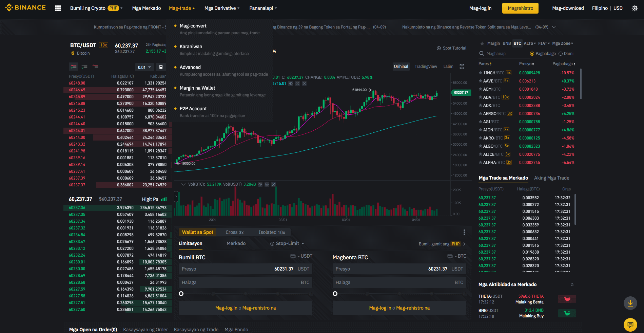Screen dimensions: 644x333
Task: Click the Stop-Limit info icon
Action: coord(272,244)
